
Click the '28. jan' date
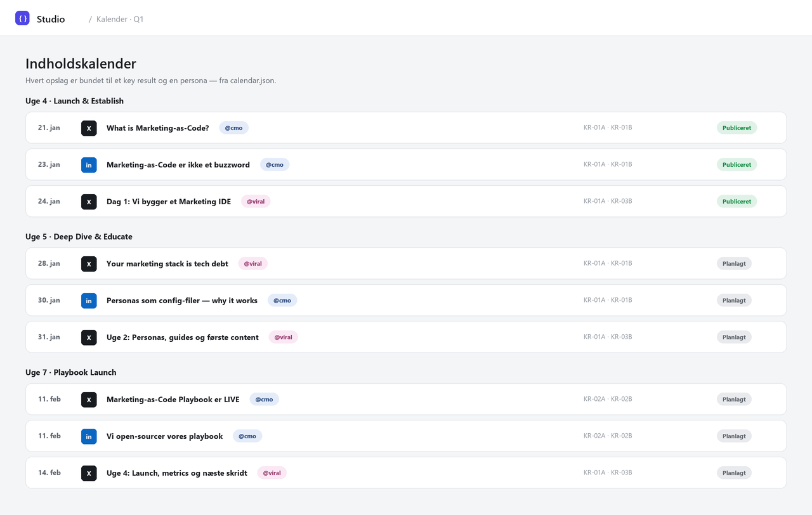tap(49, 264)
